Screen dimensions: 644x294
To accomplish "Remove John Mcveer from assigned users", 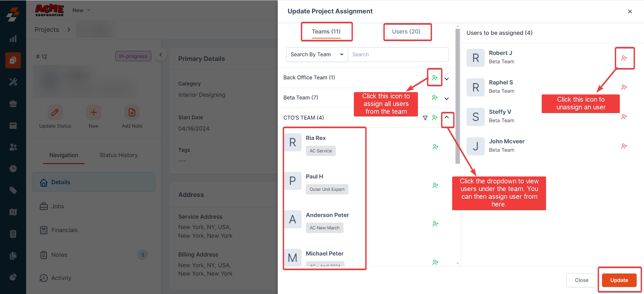I will click(624, 146).
